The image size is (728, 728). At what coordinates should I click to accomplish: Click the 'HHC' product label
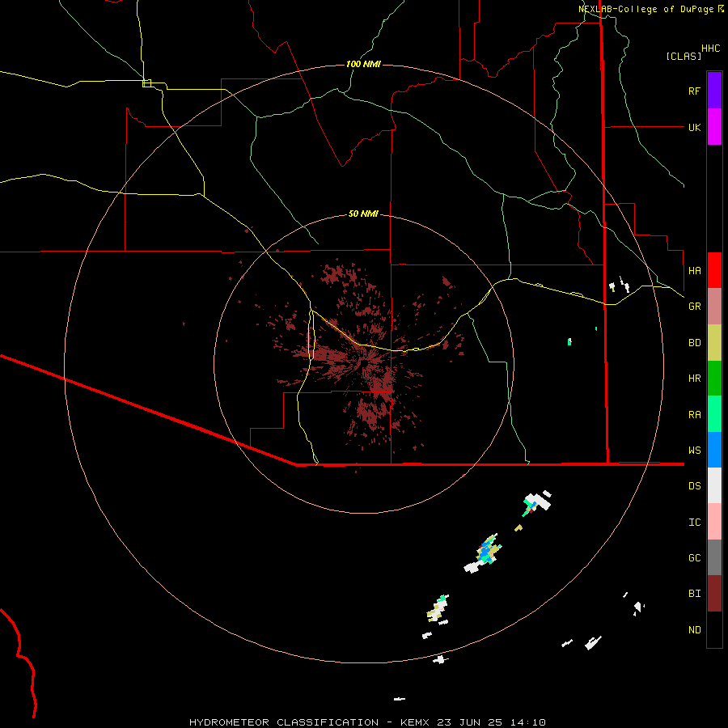pyautogui.click(x=710, y=49)
